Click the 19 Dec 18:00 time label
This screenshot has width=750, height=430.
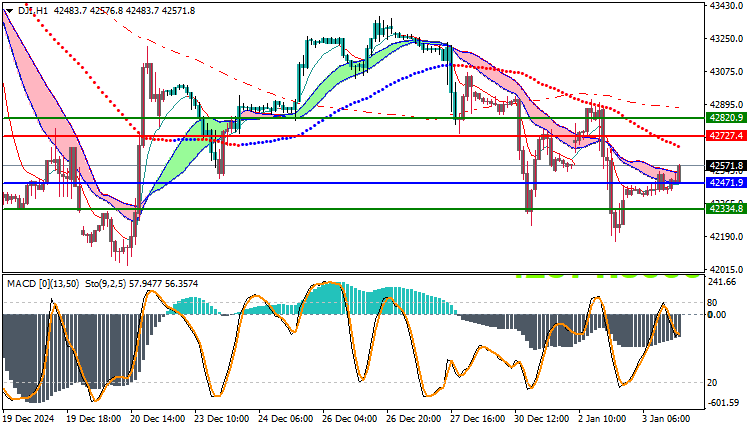click(x=94, y=419)
